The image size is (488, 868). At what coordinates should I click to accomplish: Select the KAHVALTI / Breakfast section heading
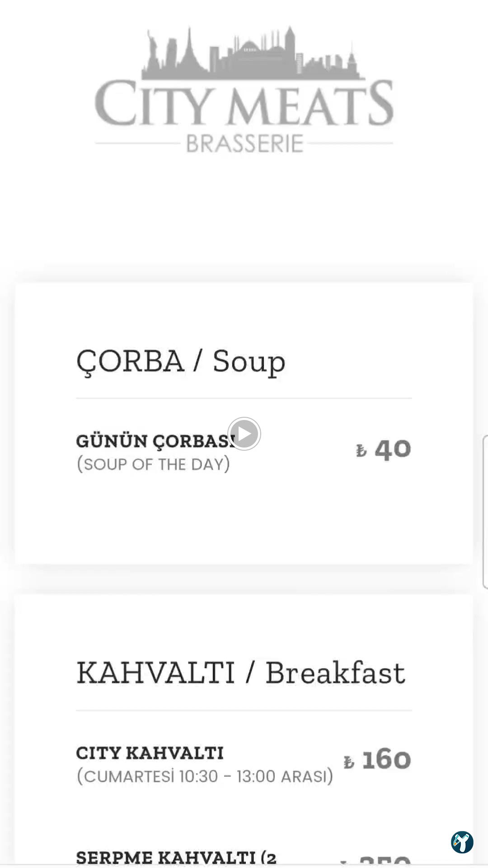(x=241, y=673)
